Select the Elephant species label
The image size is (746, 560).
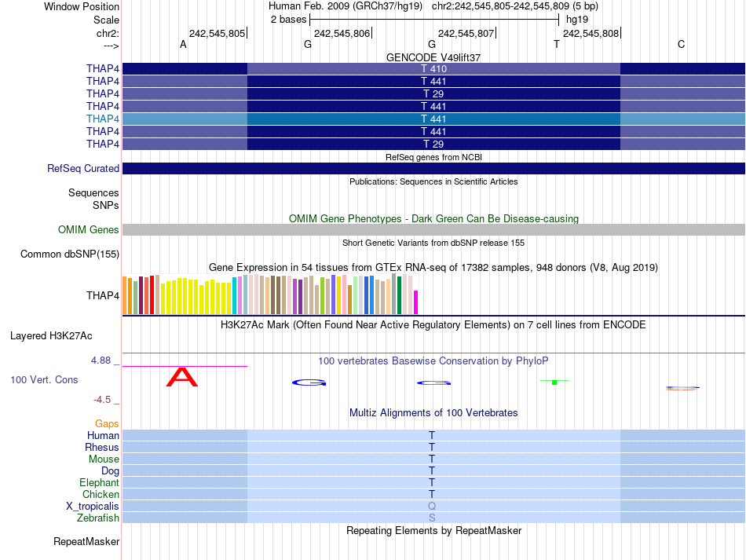[x=100, y=482]
